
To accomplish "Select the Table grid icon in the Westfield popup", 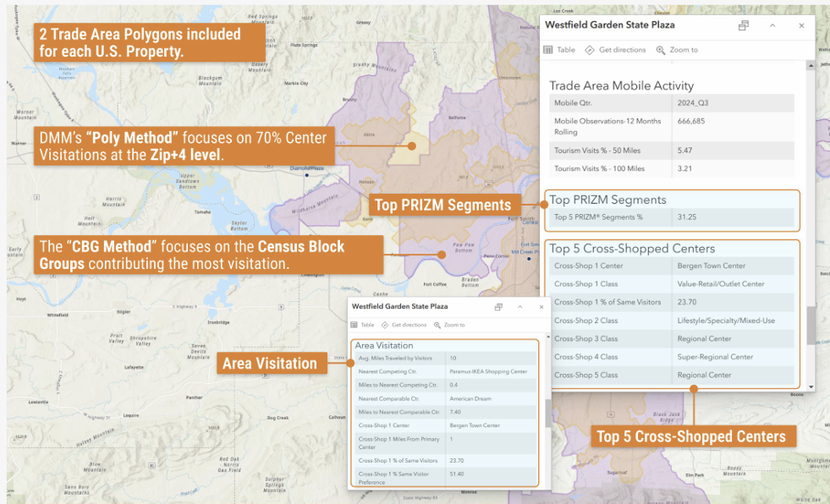I will coord(547,49).
